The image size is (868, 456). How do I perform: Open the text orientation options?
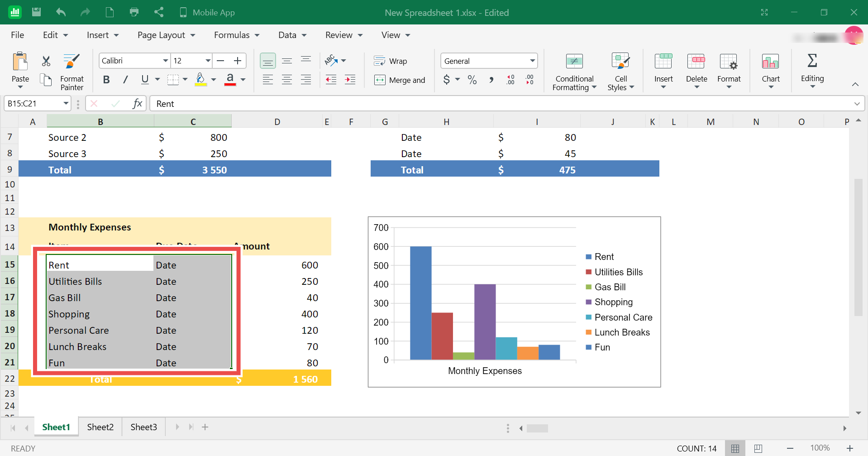coord(335,60)
